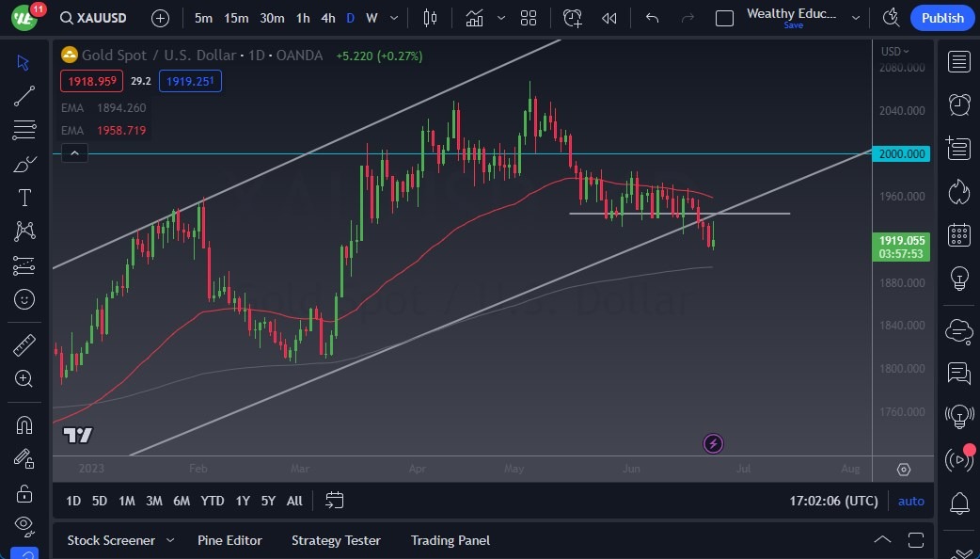Viewport: 980px width, 559px height.
Task: Switch to the 15m timeframe
Action: coord(236,18)
